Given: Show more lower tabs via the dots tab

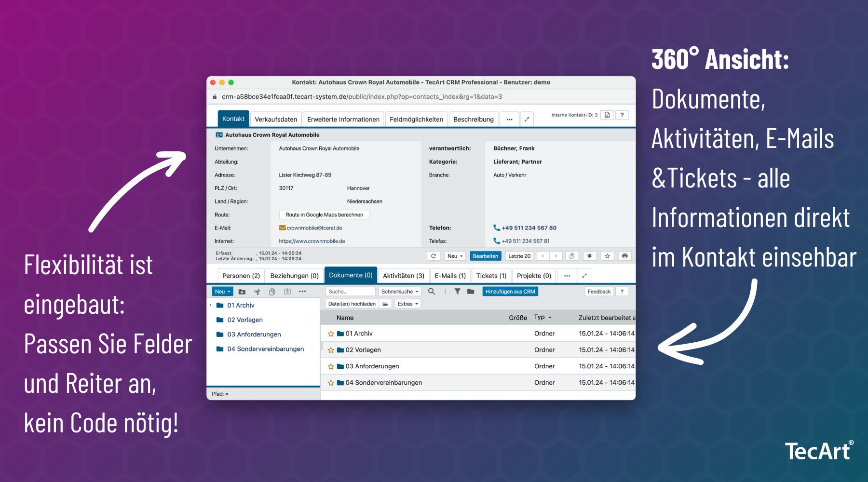Looking at the screenshot, I should click(567, 276).
